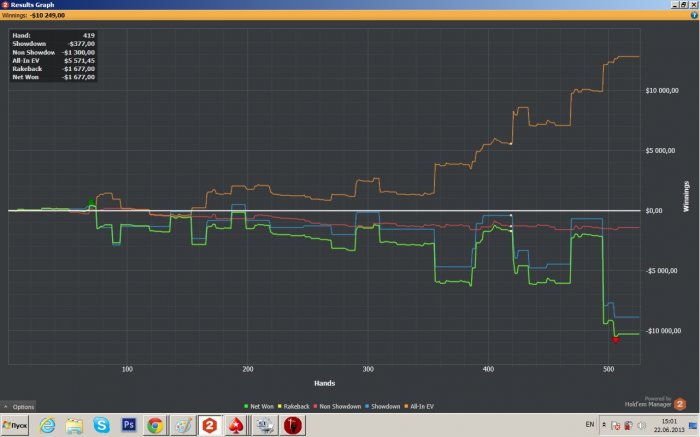700x437 pixels.
Task: Click tooltip row Rakeback -$1 677,00
Action: tap(53, 69)
